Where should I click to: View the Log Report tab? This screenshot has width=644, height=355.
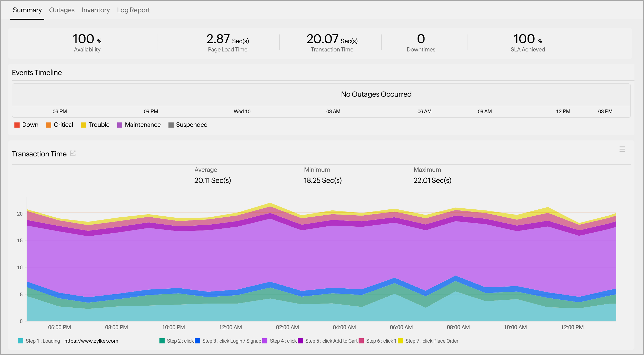133,10
